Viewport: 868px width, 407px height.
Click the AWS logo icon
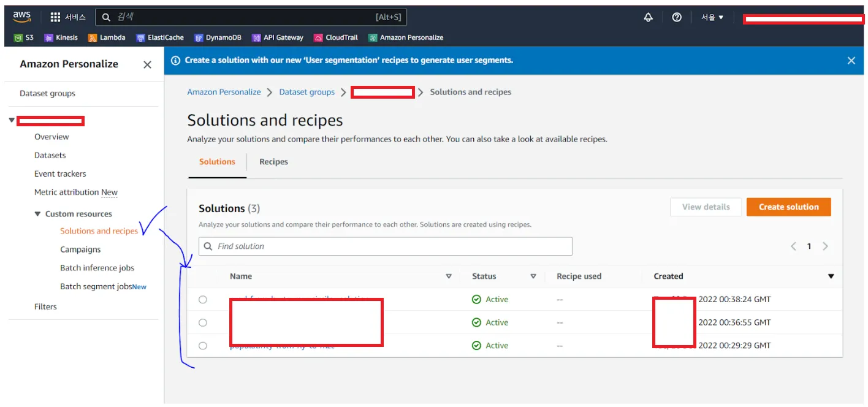point(22,17)
